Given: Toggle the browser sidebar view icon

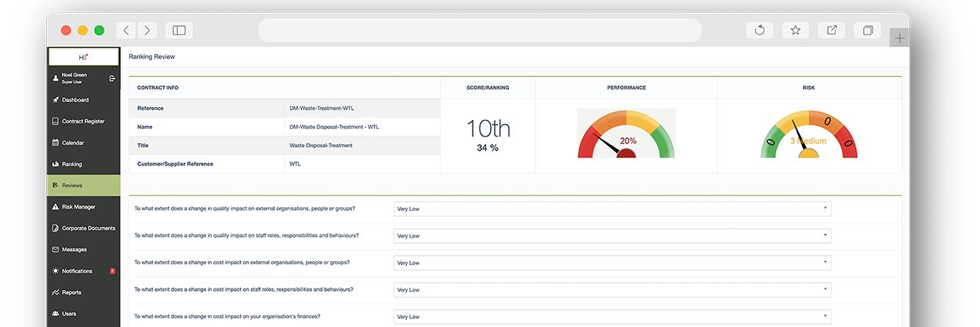Looking at the screenshot, I should click(179, 31).
